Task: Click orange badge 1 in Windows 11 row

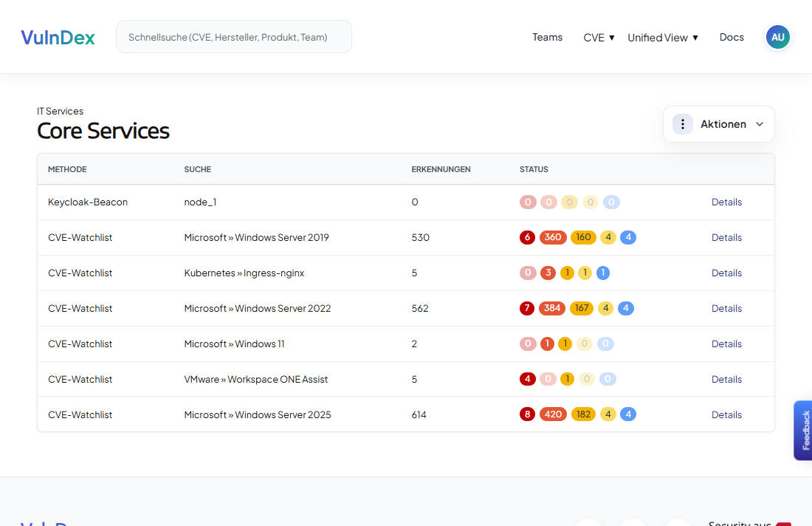Action: 547,344
